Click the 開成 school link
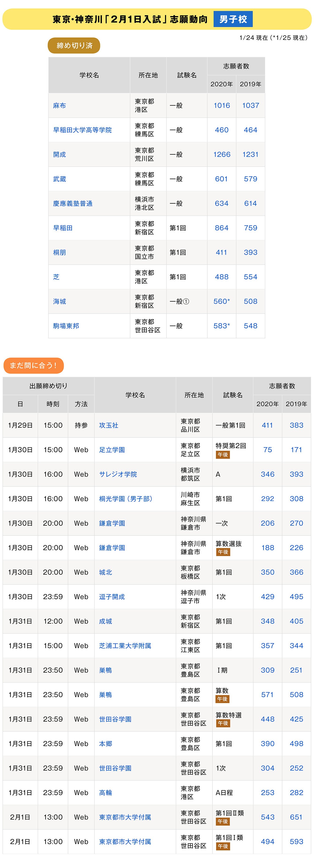314x868 pixels. 59,154
